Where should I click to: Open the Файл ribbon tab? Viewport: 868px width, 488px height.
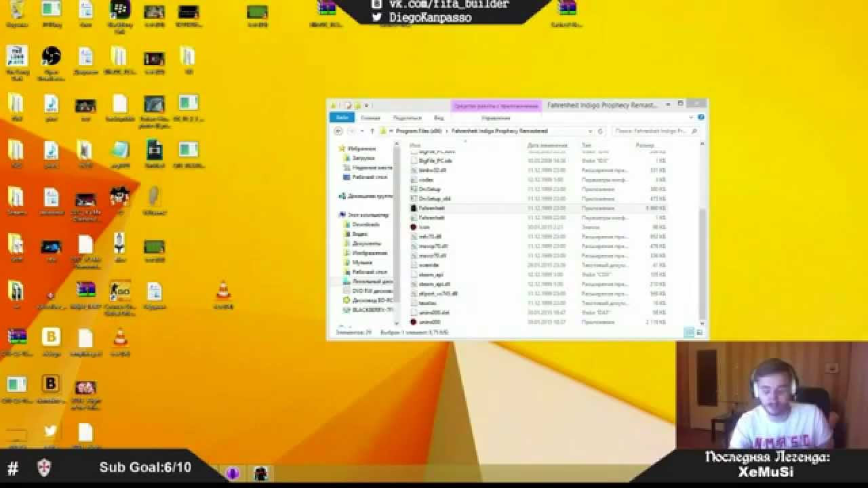[341, 117]
